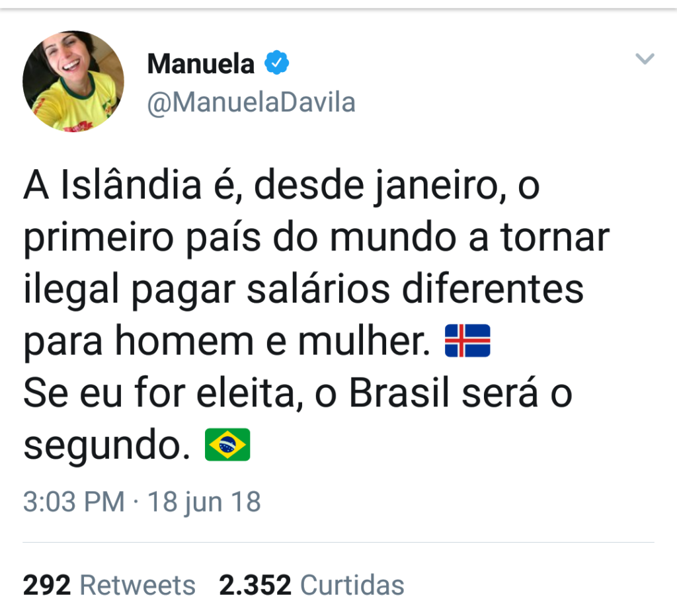
Task: Click the Brazil flag emoji
Action: pos(227,444)
